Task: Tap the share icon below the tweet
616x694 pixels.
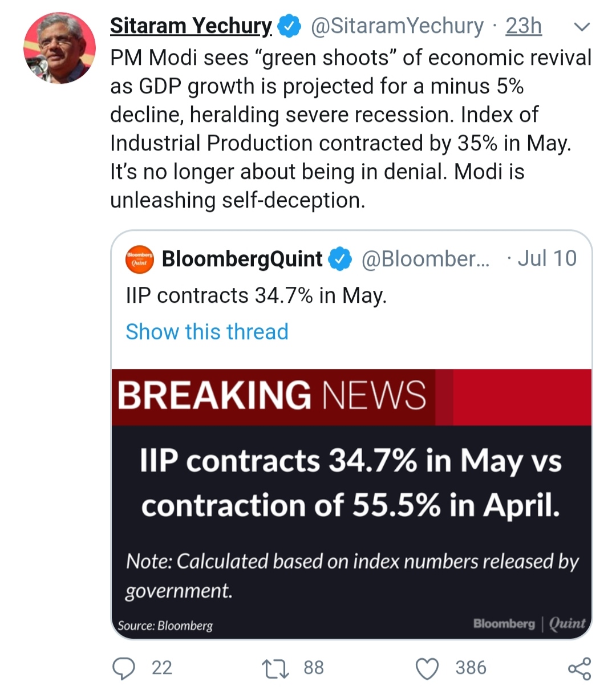Action: click(579, 668)
